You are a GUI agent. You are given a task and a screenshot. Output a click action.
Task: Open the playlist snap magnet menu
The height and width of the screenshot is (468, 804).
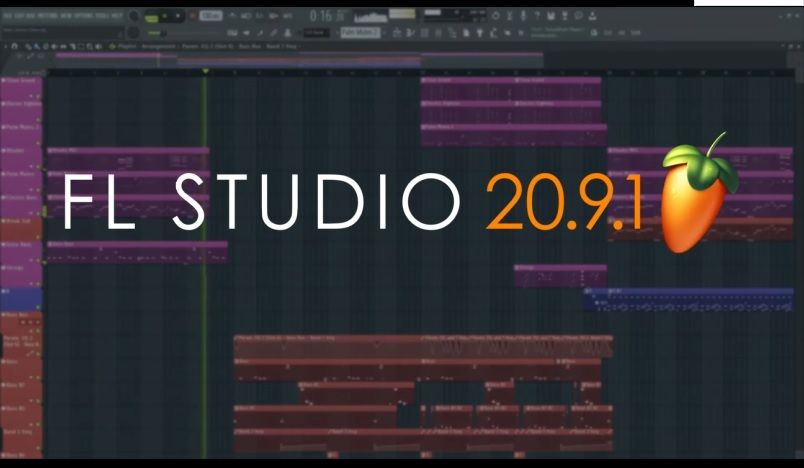pos(14,46)
